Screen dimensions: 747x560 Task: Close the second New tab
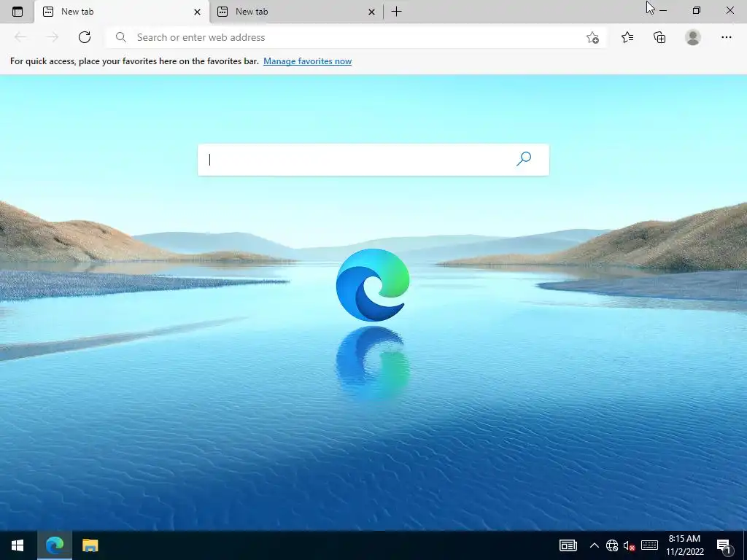click(371, 12)
